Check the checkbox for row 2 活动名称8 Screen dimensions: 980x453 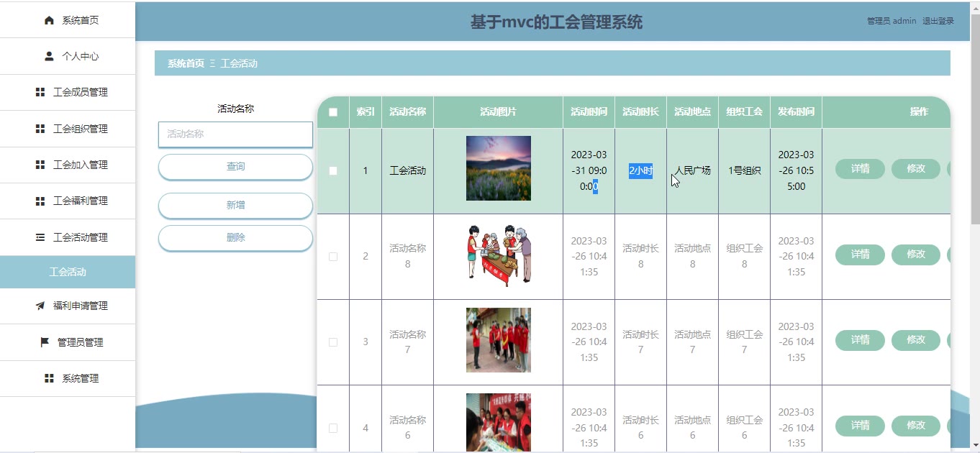pos(333,257)
